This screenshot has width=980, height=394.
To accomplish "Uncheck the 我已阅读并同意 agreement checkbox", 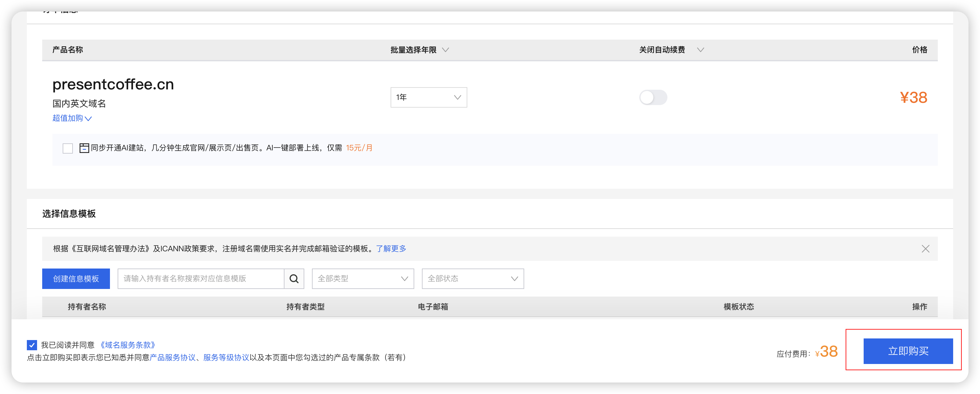I will click(32, 345).
